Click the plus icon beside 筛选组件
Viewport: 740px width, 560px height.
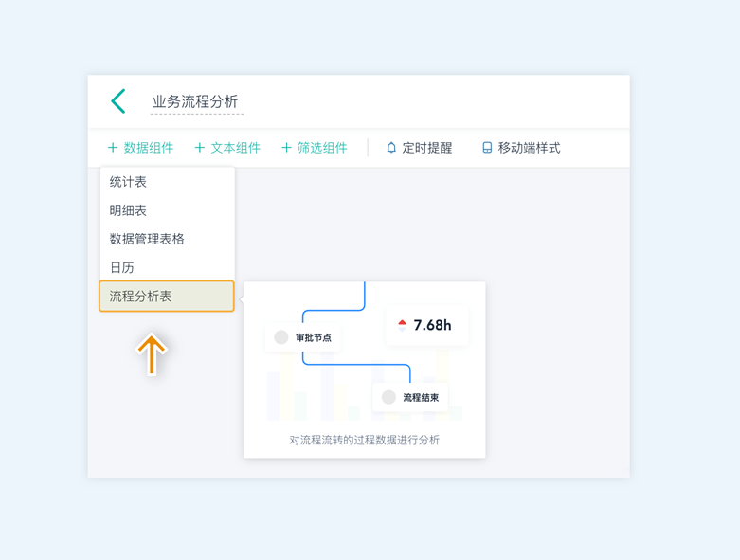(x=286, y=148)
